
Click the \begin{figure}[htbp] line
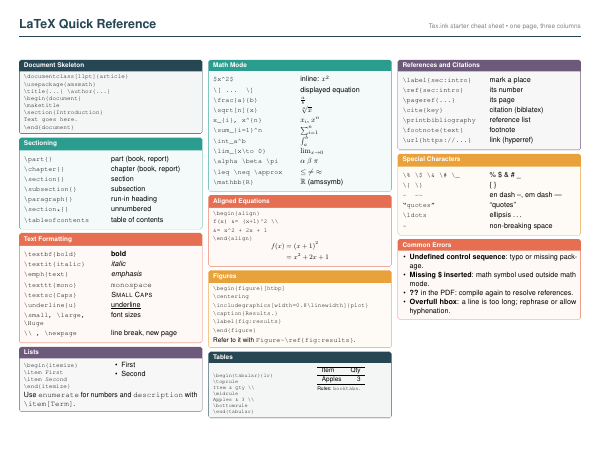click(249, 288)
